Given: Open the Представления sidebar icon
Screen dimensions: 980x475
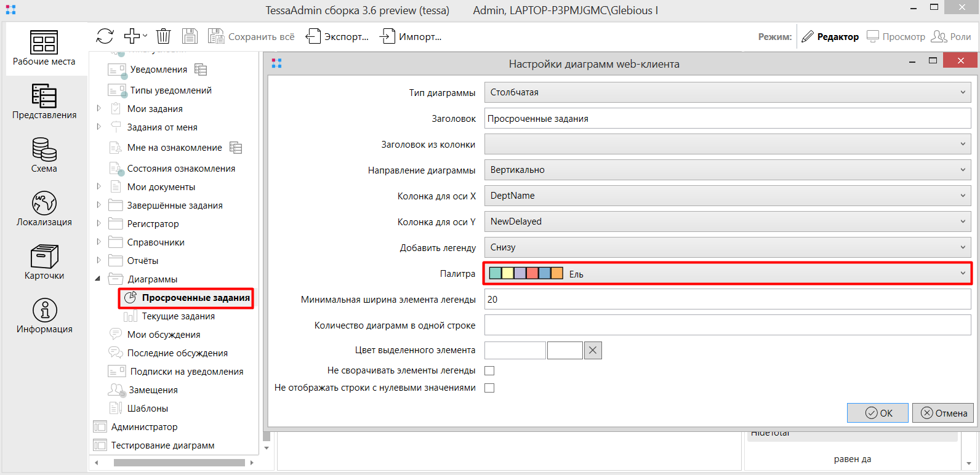Looking at the screenshot, I should point(44,96).
